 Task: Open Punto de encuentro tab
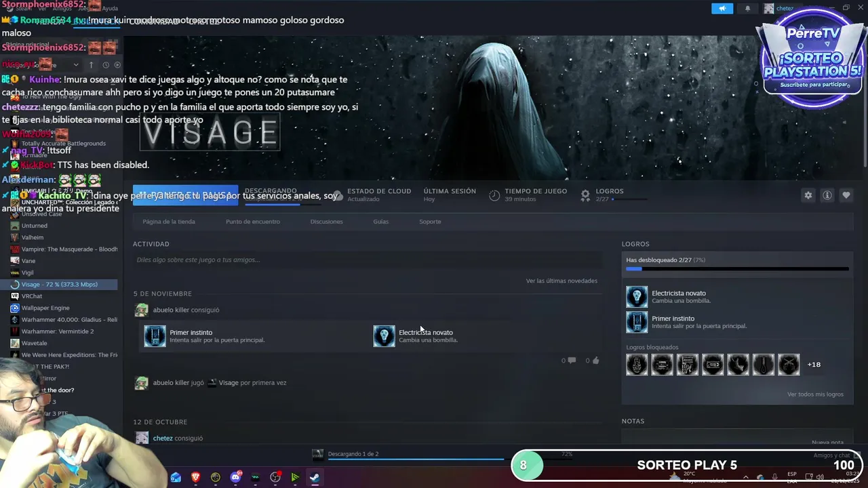coord(253,222)
